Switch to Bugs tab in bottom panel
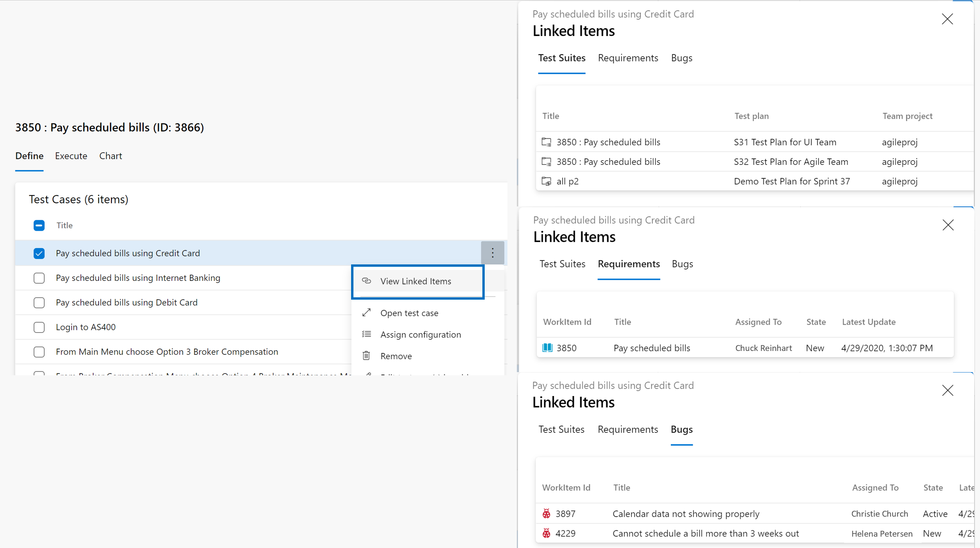 681,429
